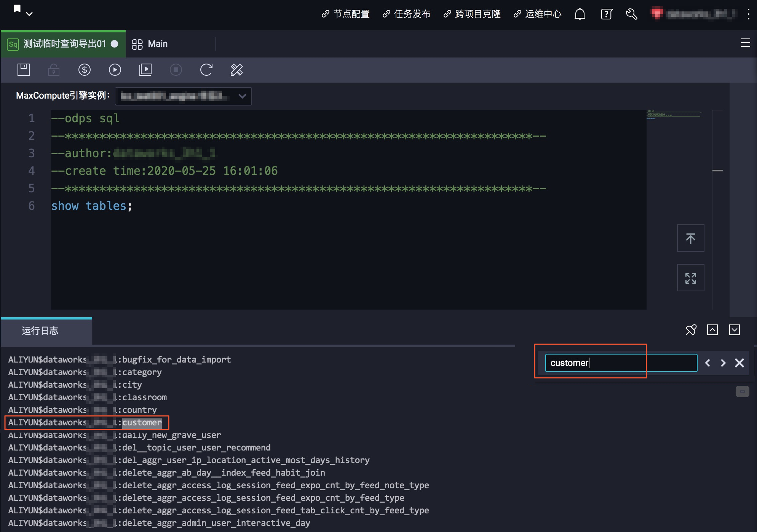Expand the bookmark chevron dropdown
This screenshot has width=757, height=532.
(29, 14)
